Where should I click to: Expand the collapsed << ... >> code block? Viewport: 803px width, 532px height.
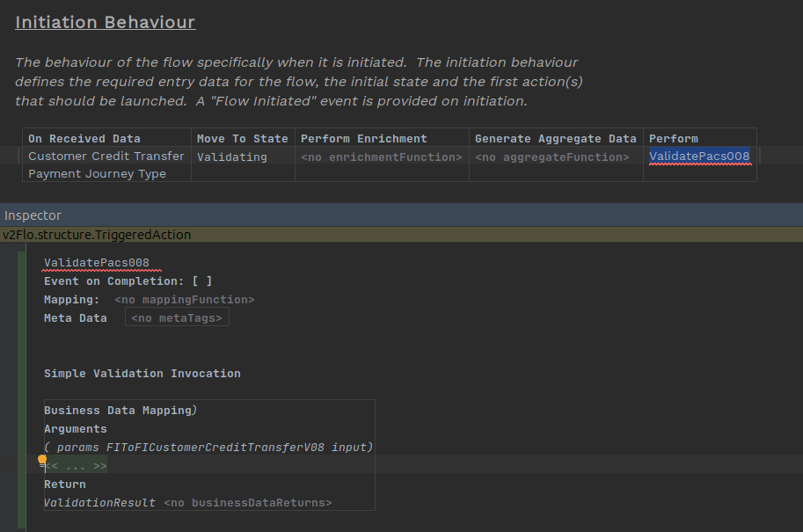(77, 466)
